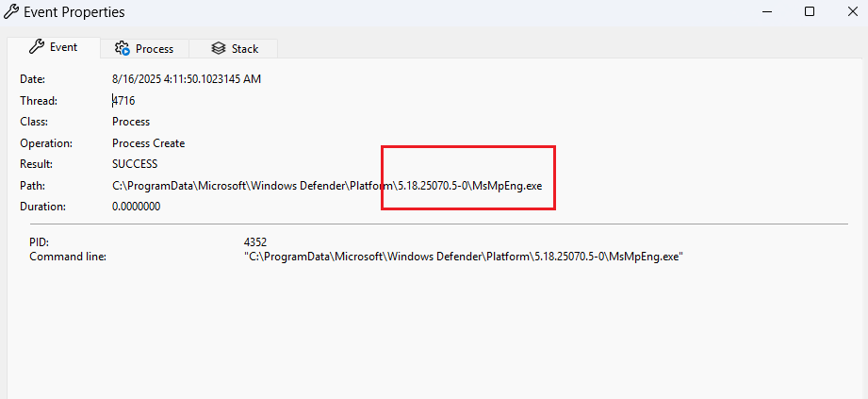Click the Result value SUCCESS

pyautogui.click(x=135, y=164)
